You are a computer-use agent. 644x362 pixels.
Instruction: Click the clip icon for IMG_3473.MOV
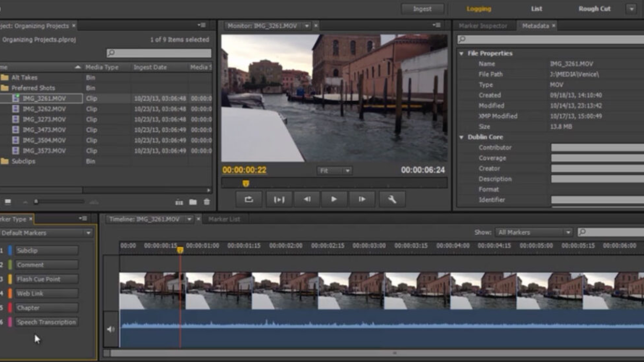point(16,130)
